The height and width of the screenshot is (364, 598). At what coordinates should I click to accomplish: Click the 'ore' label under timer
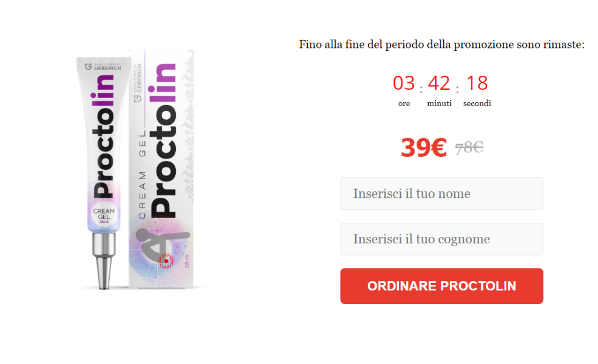[x=404, y=104]
